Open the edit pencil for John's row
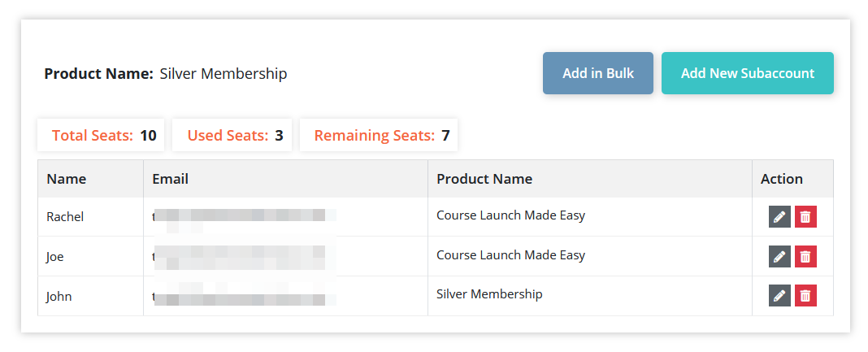 point(779,296)
